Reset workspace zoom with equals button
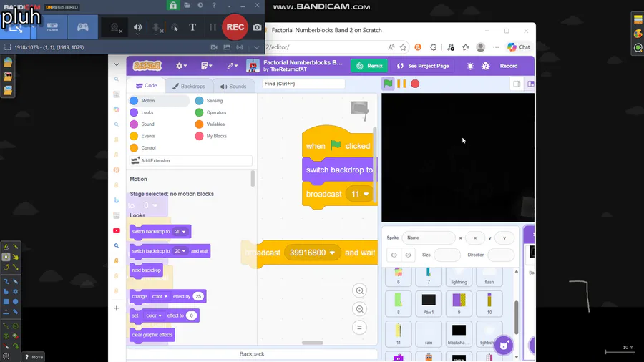Image resolution: width=644 pixels, height=362 pixels. click(x=359, y=328)
